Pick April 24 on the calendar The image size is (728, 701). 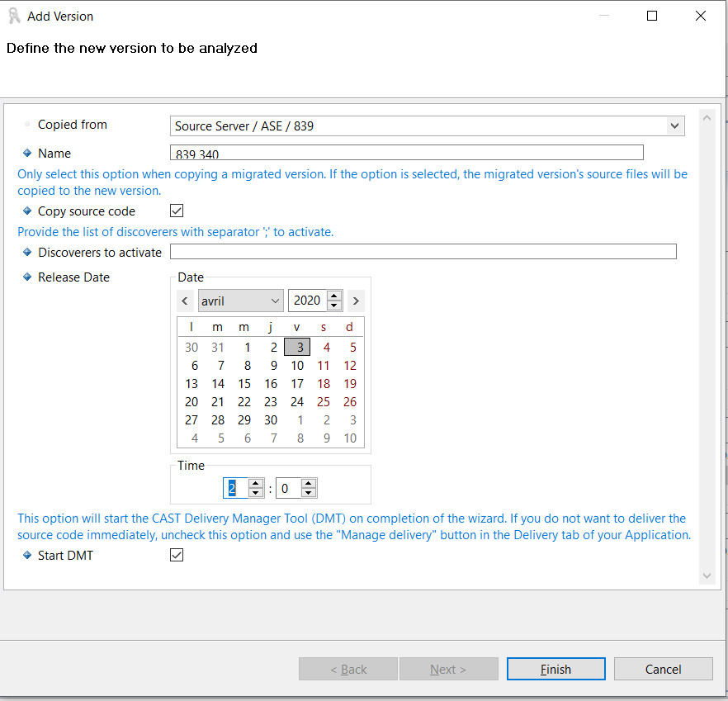(x=297, y=401)
